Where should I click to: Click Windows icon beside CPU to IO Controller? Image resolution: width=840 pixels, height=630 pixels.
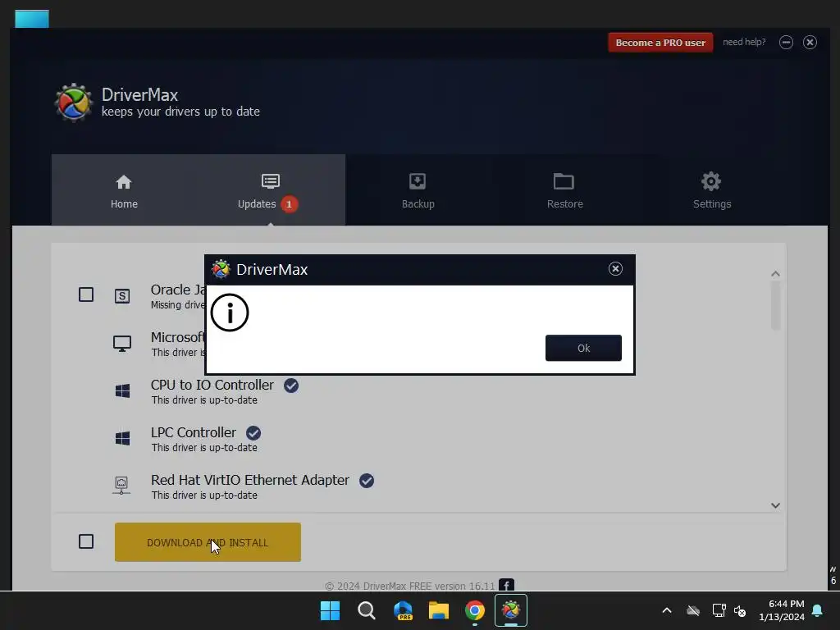(123, 391)
